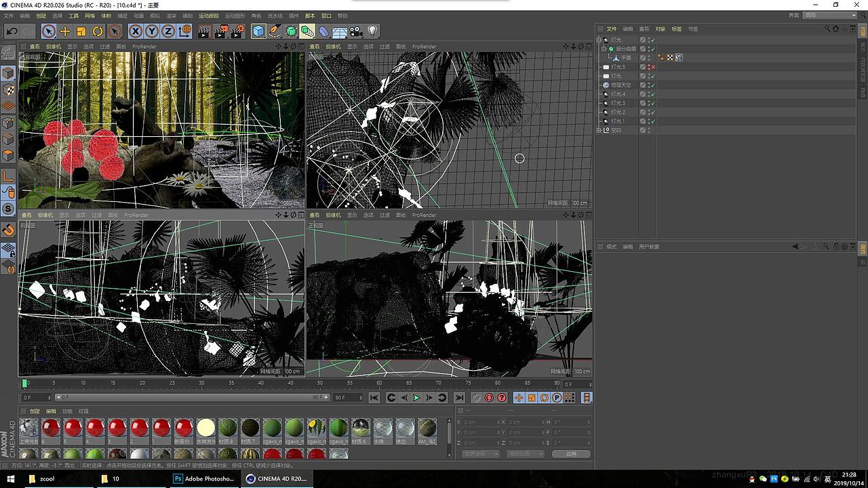
Task: Go to the end of the timeline
Action: tap(459, 398)
